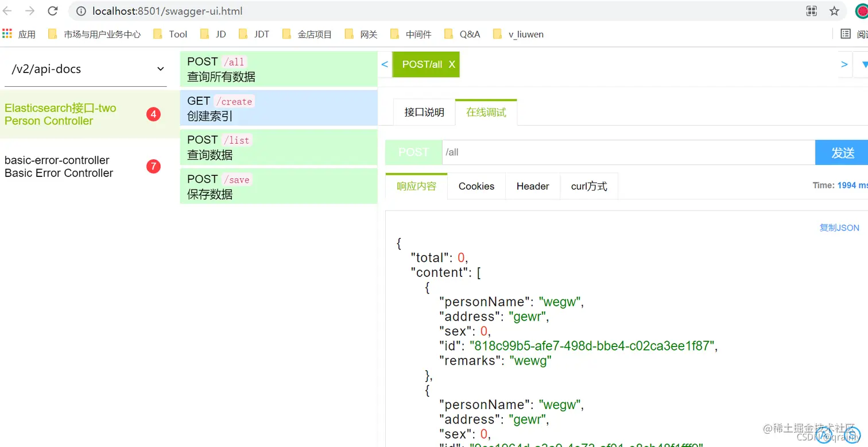Close the POST/all tab with X
This screenshot has width=868, height=447.
(452, 64)
